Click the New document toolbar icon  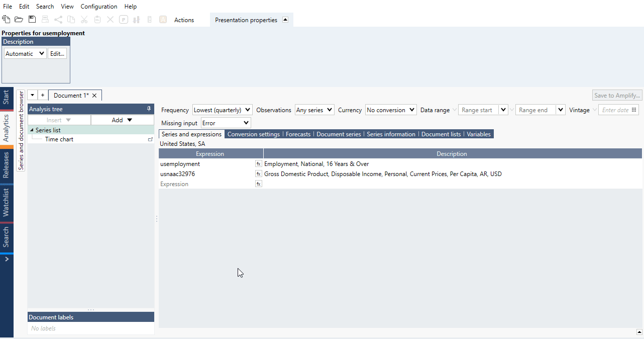6,20
